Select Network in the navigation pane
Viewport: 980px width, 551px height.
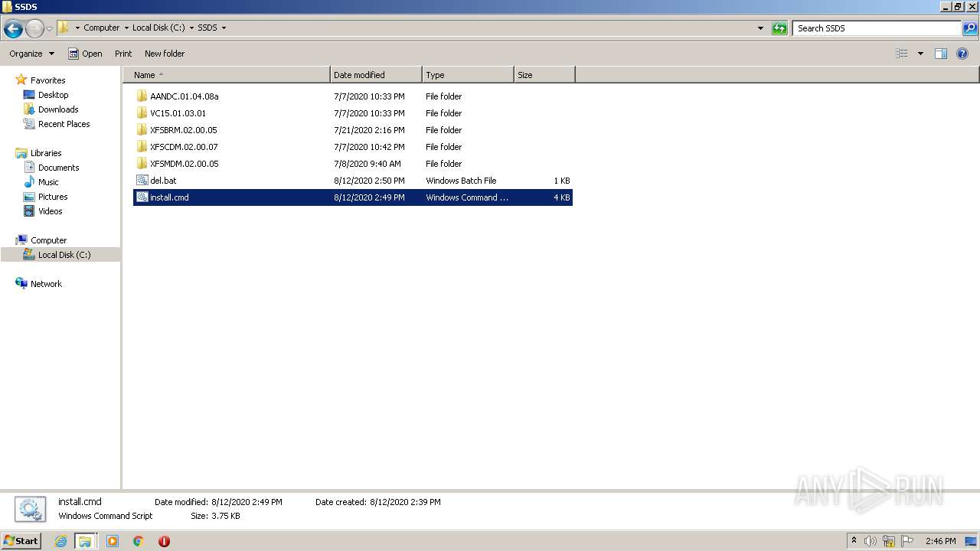(46, 284)
